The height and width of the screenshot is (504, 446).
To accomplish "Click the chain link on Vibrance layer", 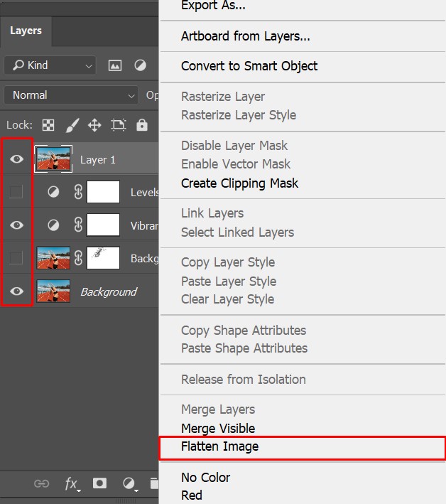I will point(78,225).
